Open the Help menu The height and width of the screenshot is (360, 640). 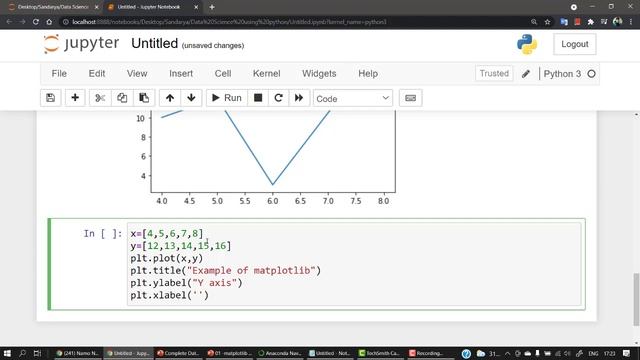point(368,73)
